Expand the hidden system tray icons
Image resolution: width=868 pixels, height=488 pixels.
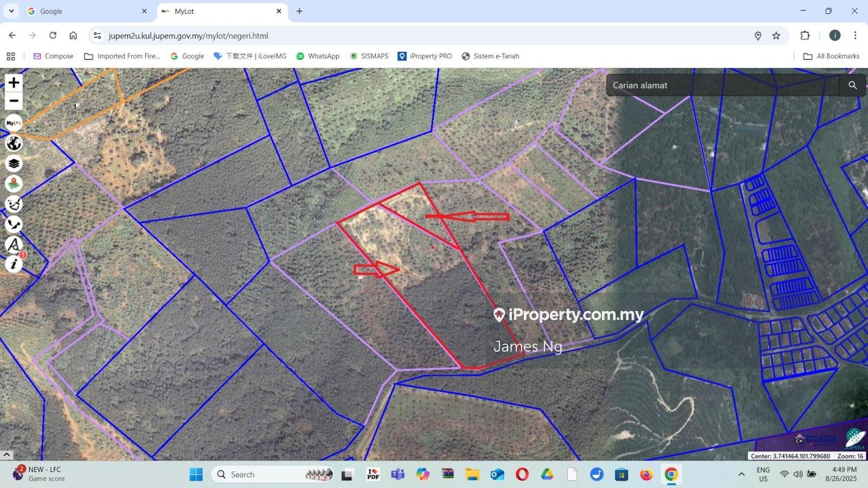741,475
